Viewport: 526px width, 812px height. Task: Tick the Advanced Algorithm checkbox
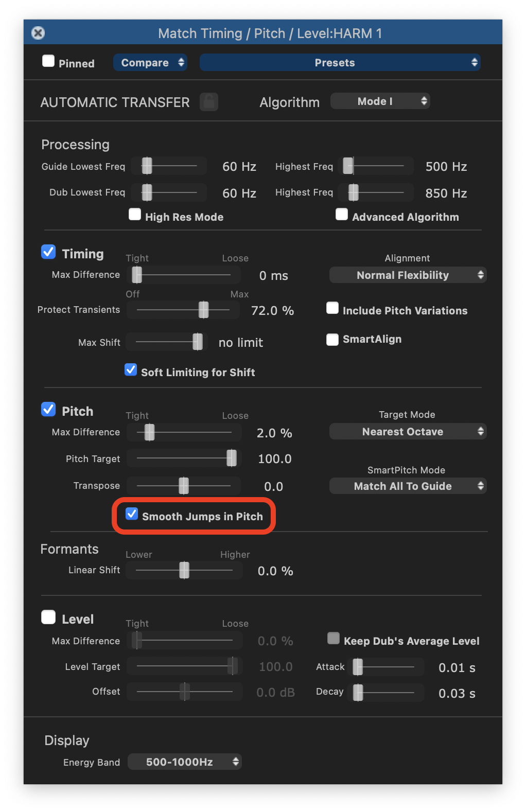[x=342, y=215]
